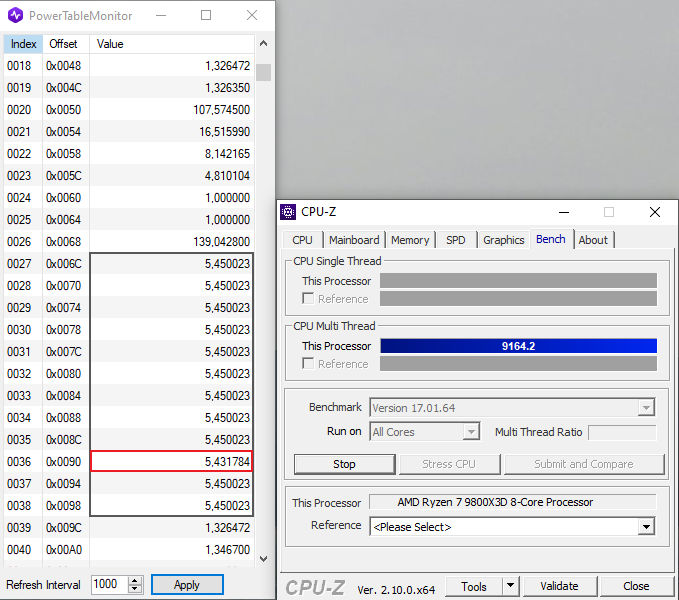679x600 pixels.
Task: Open the CPU tab in CPU-Z
Action: tap(302, 240)
